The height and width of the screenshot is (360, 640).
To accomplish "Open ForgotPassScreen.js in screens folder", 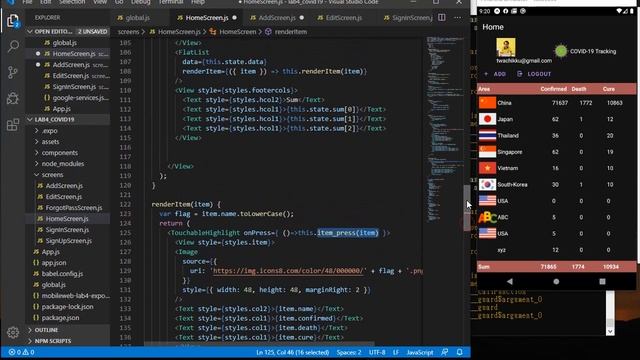I will pos(73,208).
